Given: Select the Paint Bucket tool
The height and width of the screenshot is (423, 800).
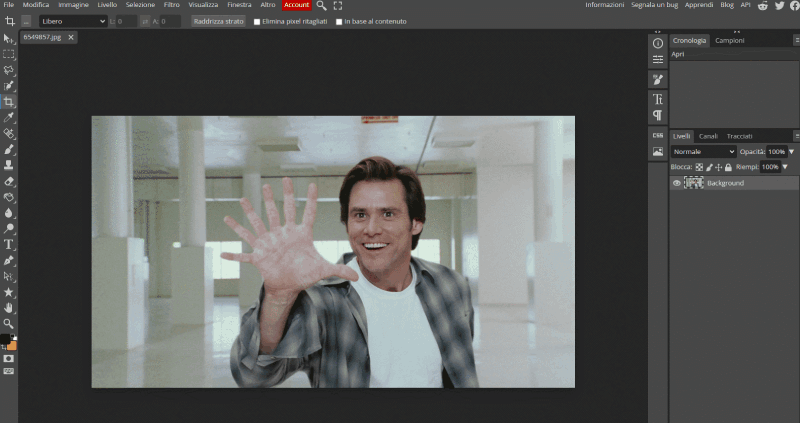Looking at the screenshot, I should point(9,197).
